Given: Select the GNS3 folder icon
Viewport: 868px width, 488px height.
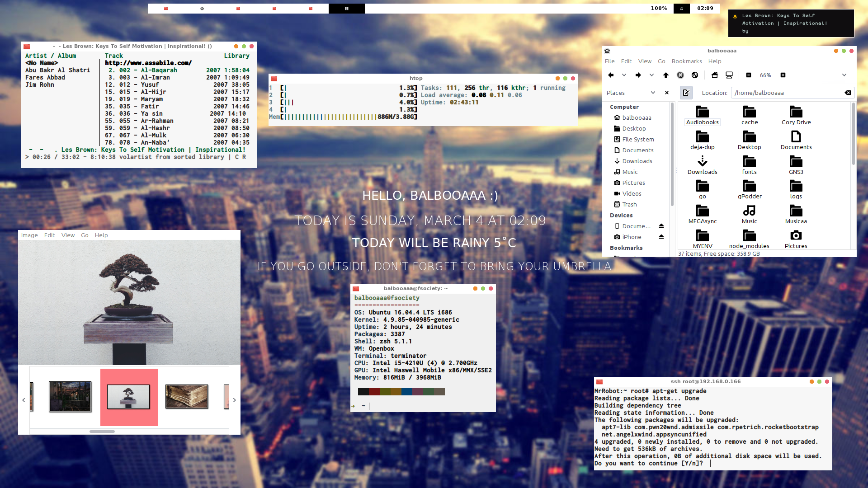Looking at the screenshot, I should (x=796, y=165).
